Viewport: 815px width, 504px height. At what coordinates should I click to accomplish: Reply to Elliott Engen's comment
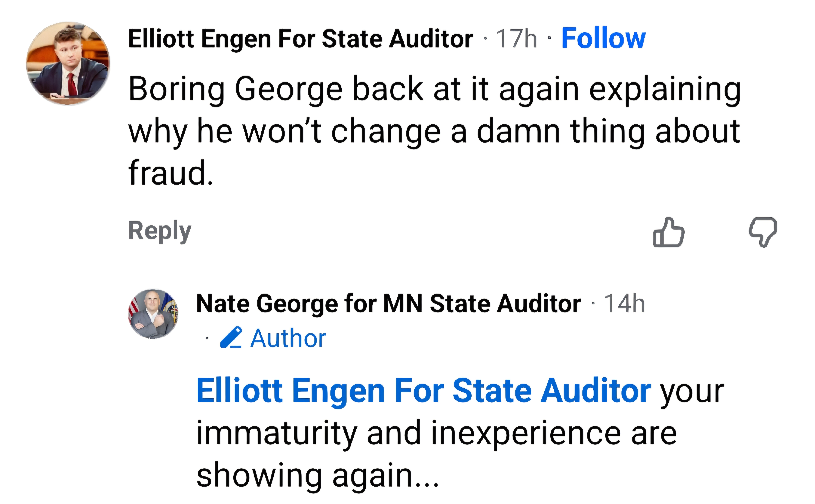160,231
